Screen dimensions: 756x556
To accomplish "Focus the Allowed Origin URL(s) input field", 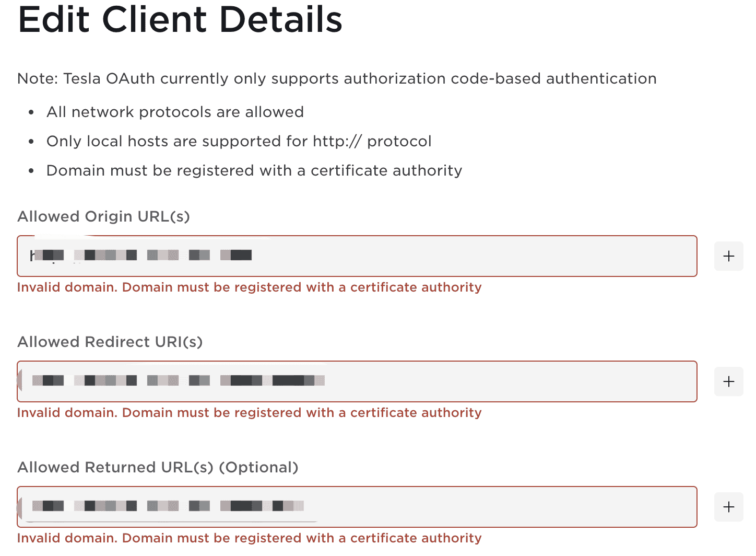I will pos(418,256).
